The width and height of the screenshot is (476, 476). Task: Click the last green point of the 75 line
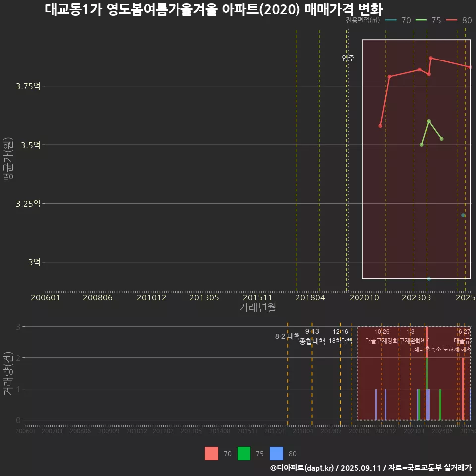(x=442, y=139)
